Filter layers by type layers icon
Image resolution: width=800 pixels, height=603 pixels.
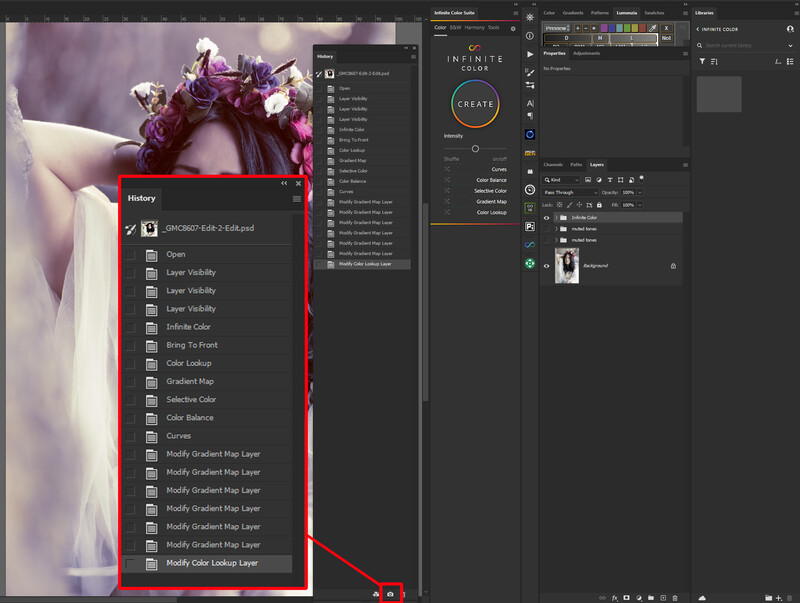tap(610, 180)
